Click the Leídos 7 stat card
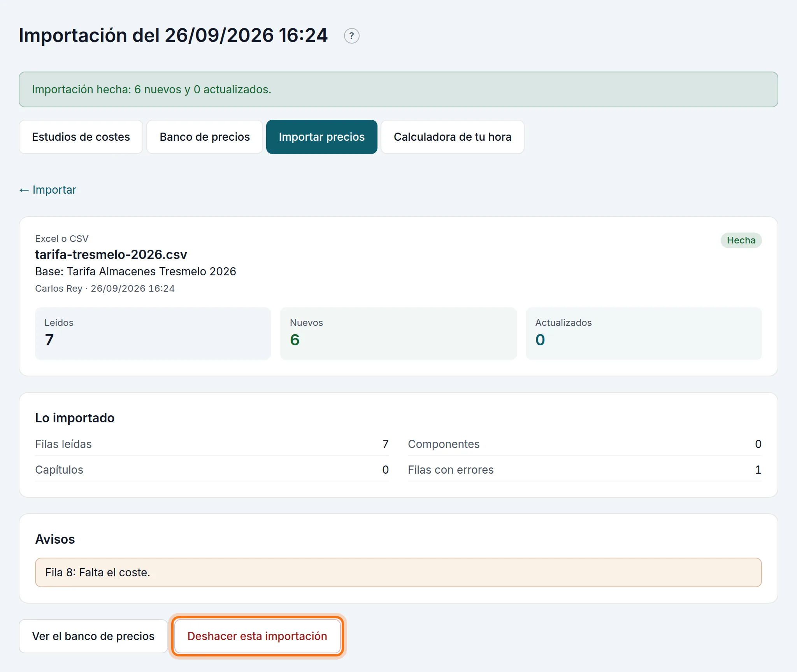 click(153, 334)
